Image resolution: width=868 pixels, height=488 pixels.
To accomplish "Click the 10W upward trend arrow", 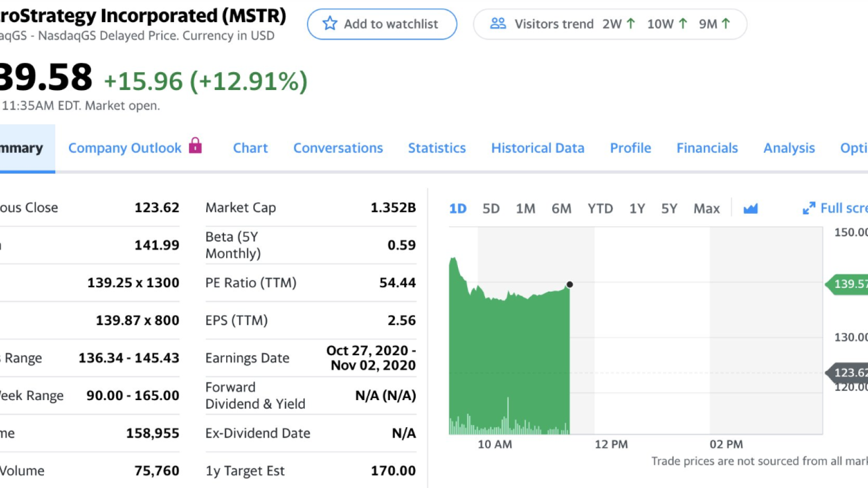I will [x=683, y=23].
